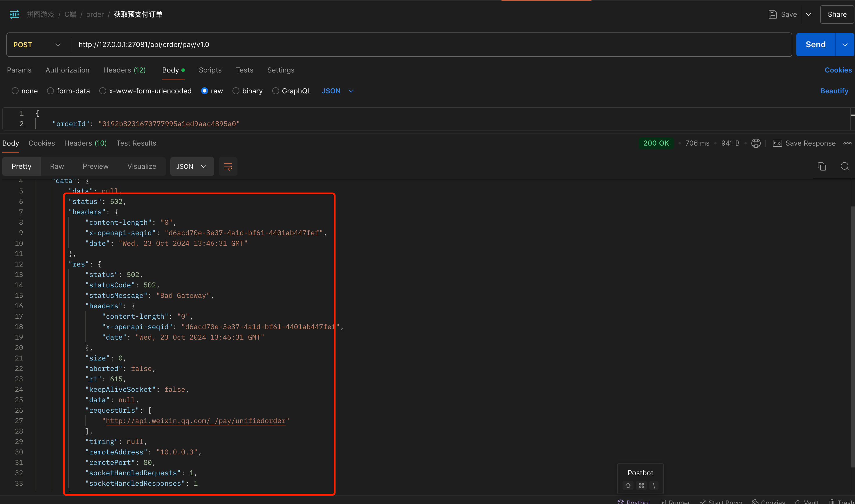Click the word-wrap lines icon
The image size is (855, 504).
point(228,166)
